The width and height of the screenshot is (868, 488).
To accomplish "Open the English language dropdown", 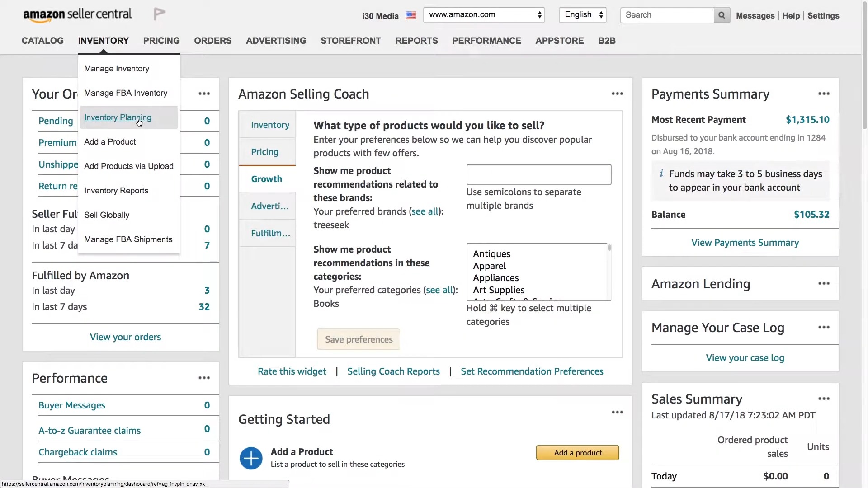I will (582, 14).
